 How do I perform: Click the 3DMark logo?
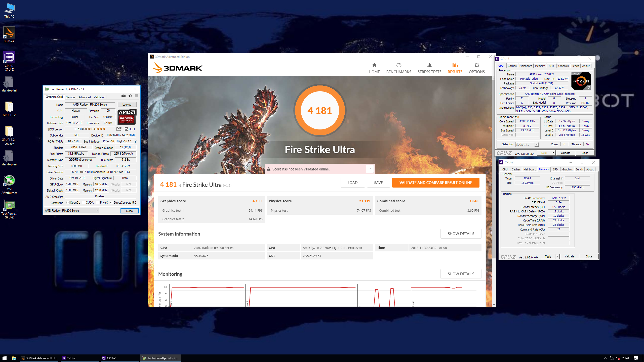177,68
